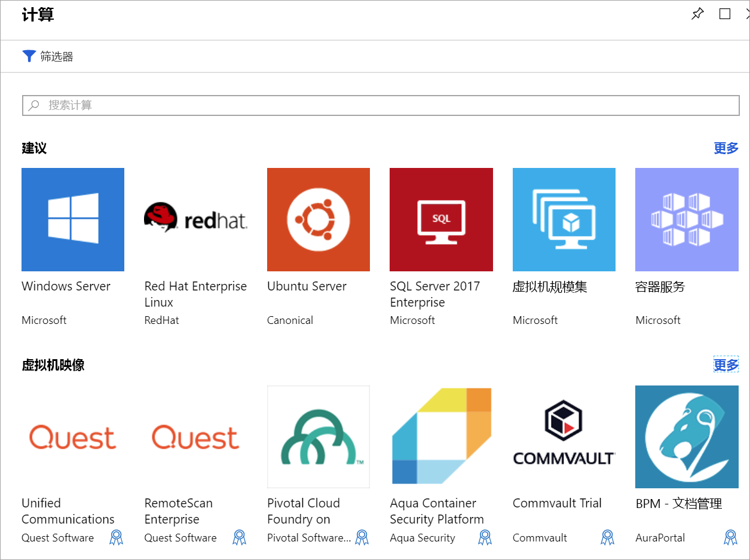The height and width of the screenshot is (560, 750).
Task: Click the 虚拟机映像 section heading
Action: pos(53,365)
